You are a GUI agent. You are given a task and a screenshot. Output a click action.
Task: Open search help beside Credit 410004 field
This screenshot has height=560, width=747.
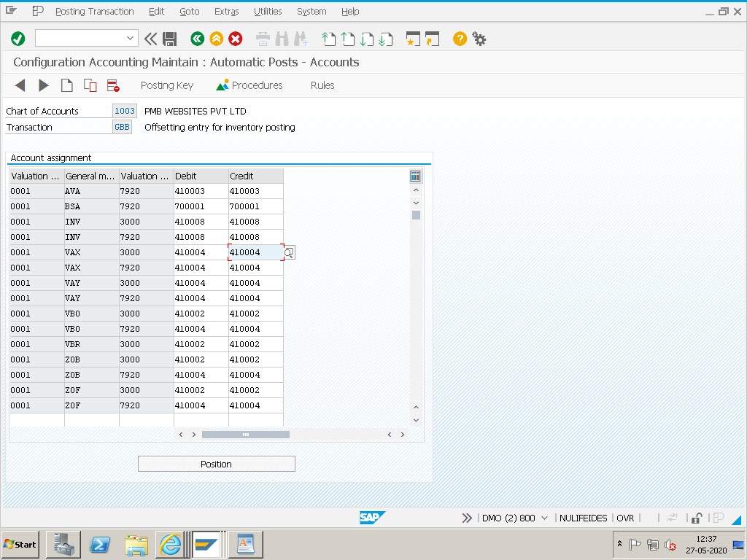click(x=289, y=252)
